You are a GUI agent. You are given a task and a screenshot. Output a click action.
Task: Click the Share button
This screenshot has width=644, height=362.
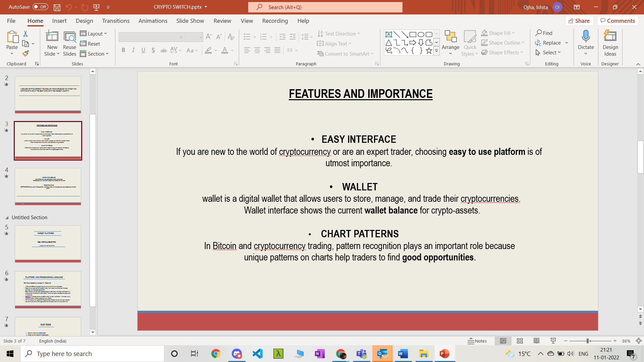click(x=579, y=21)
